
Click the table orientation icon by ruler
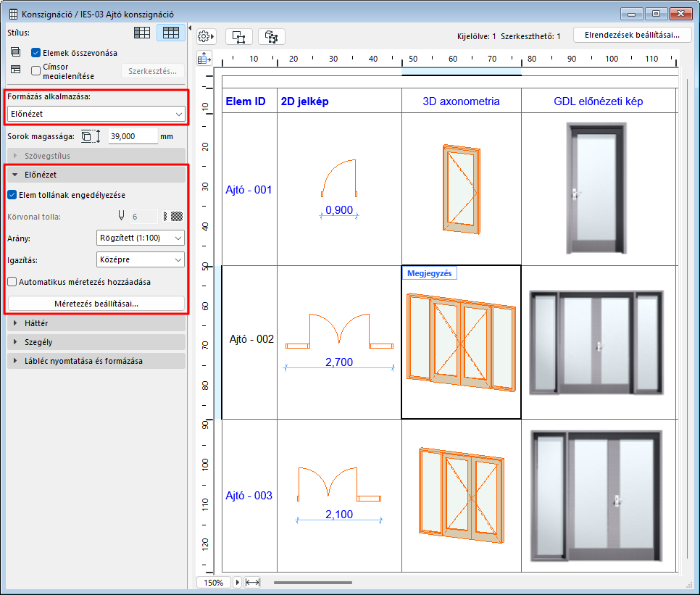(x=205, y=59)
